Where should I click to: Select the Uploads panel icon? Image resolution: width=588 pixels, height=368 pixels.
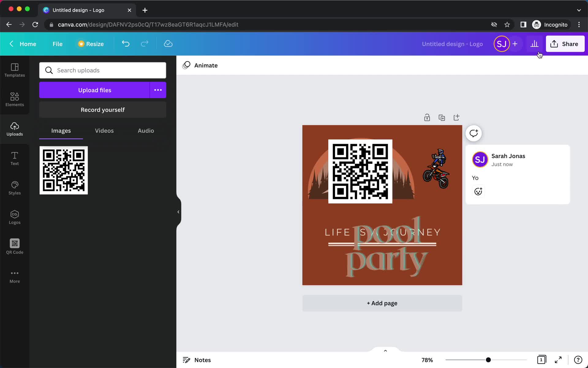coord(14,129)
